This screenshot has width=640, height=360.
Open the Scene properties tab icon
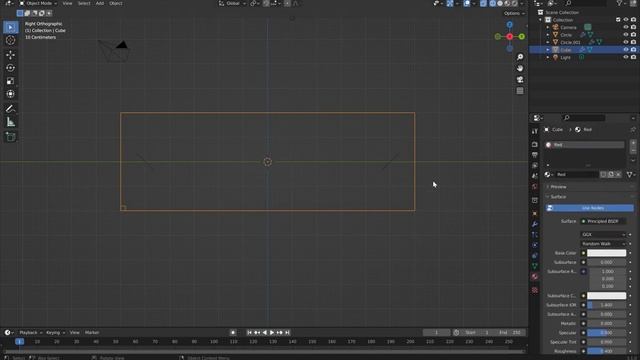click(535, 176)
